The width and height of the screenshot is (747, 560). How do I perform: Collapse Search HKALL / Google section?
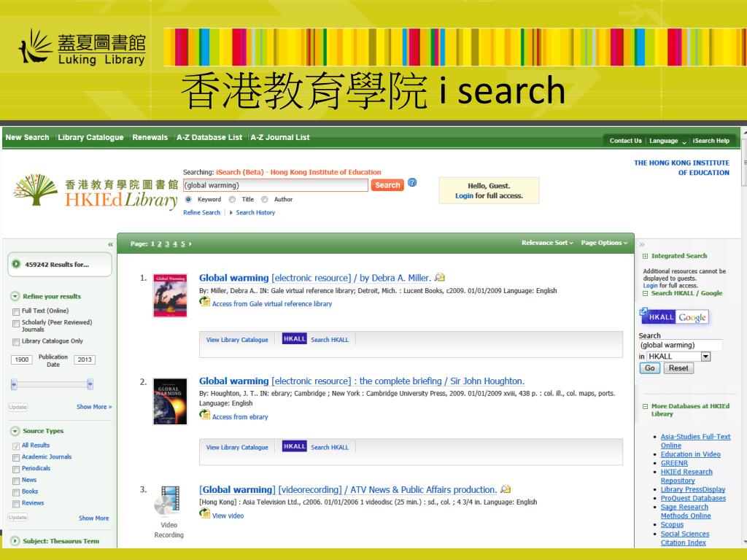click(x=645, y=293)
